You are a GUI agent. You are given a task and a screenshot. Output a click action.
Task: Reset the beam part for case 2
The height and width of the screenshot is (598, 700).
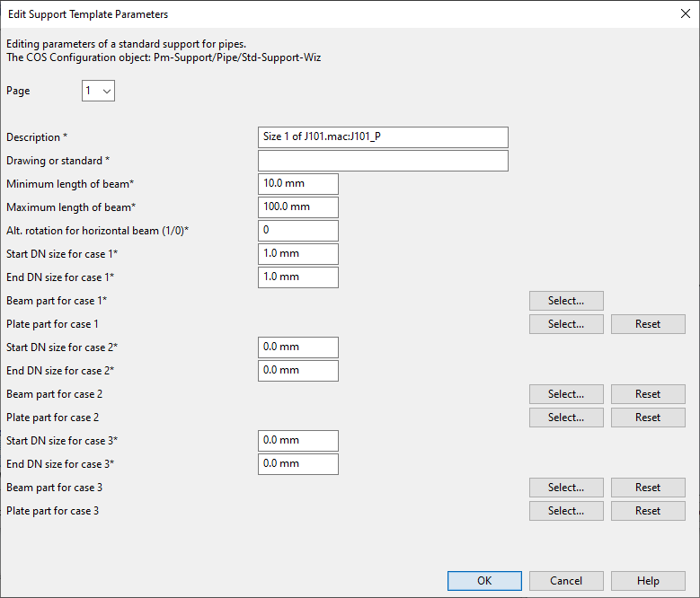pos(648,394)
